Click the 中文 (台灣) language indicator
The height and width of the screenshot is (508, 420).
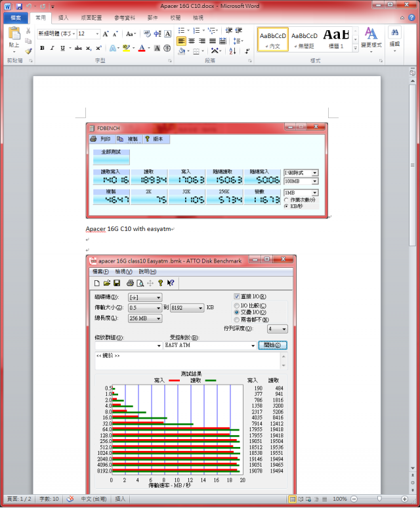(93, 499)
